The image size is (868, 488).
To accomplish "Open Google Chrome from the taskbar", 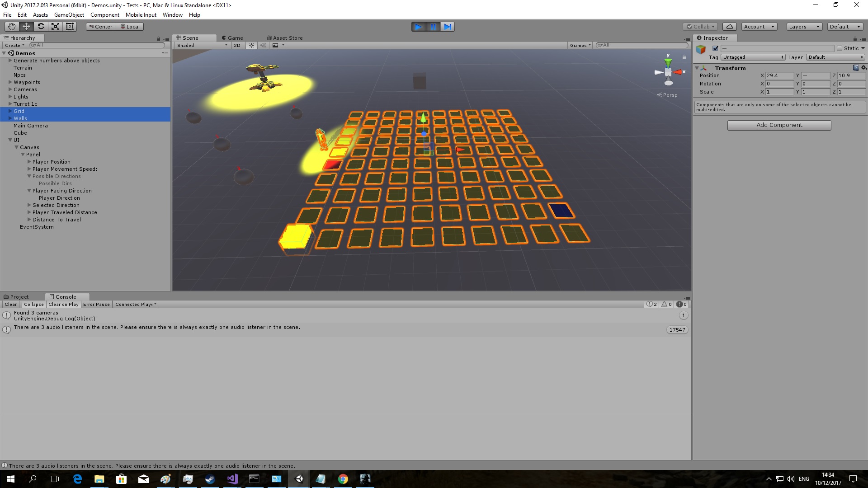I will pyautogui.click(x=343, y=479).
